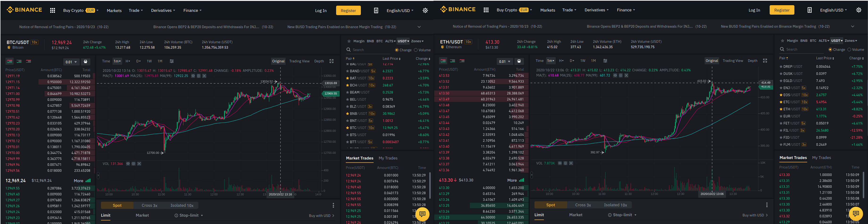Open theme settings gear in ETH/USDT window

click(x=859, y=10)
